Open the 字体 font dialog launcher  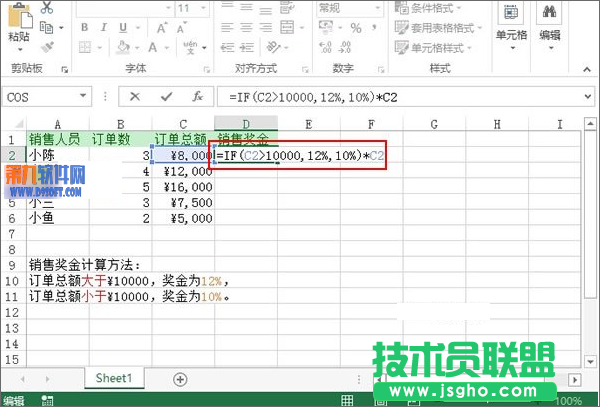(x=207, y=70)
